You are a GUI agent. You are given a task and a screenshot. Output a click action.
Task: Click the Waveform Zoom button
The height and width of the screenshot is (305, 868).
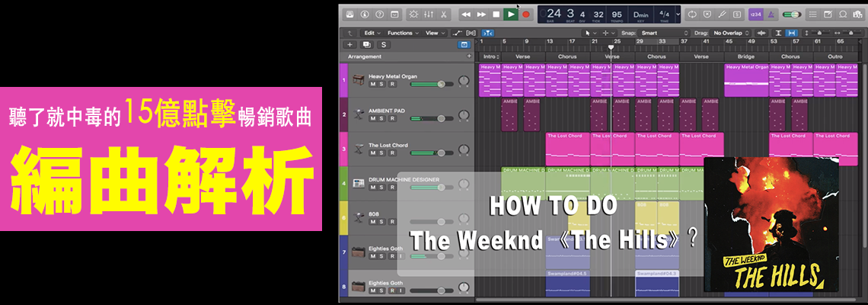point(761,34)
